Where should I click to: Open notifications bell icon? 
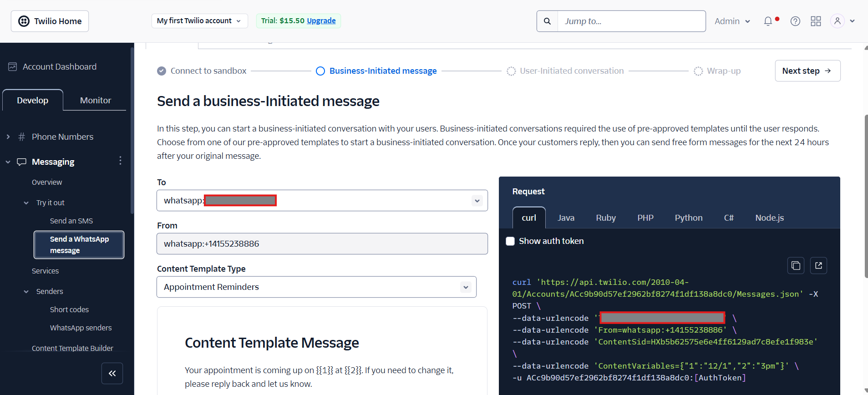tap(768, 21)
